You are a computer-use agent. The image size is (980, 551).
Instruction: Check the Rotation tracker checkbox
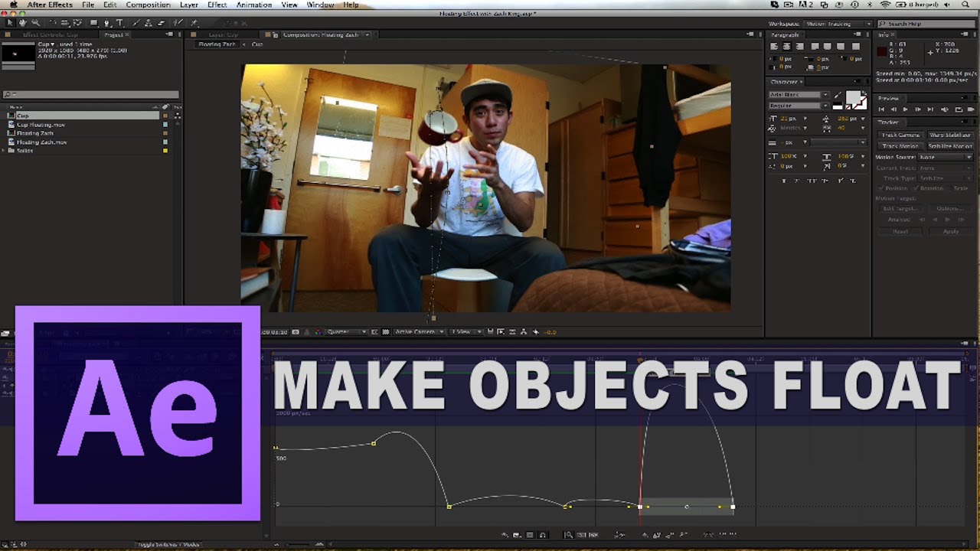pyautogui.click(x=916, y=188)
